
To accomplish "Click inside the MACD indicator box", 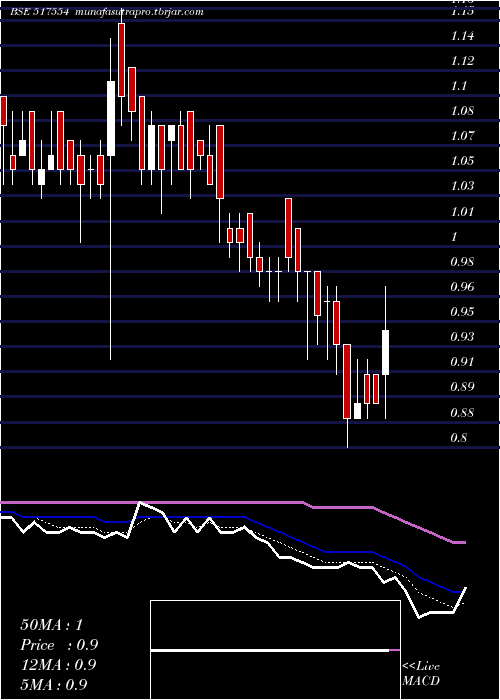I will click(x=275, y=650).
